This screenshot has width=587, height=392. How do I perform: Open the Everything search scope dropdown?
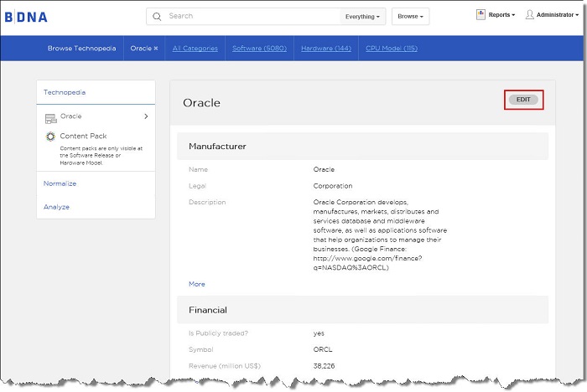[x=362, y=17]
